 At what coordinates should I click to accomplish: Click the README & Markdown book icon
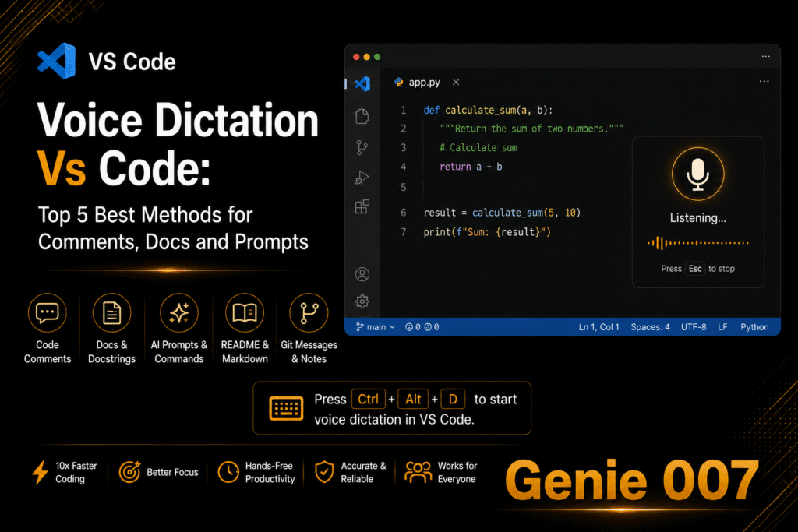[x=245, y=313]
